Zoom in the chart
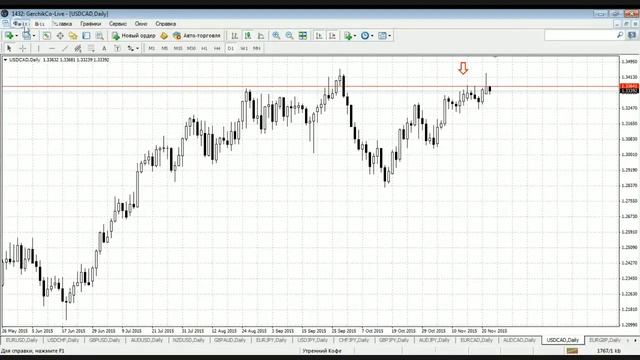 tap(276, 36)
